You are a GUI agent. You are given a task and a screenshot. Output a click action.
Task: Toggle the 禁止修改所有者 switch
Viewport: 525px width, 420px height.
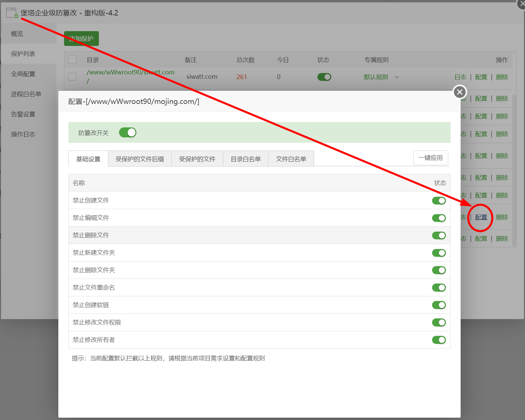(439, 340)
